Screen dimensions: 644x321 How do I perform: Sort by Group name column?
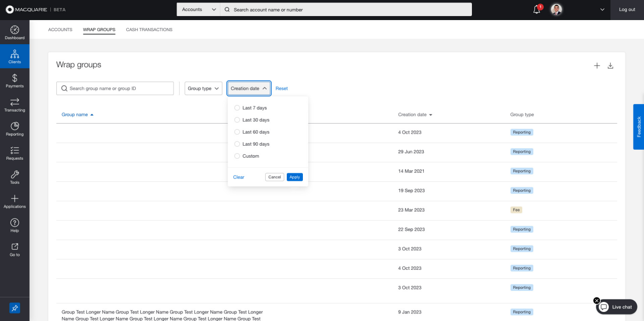(x=77, y=115)
